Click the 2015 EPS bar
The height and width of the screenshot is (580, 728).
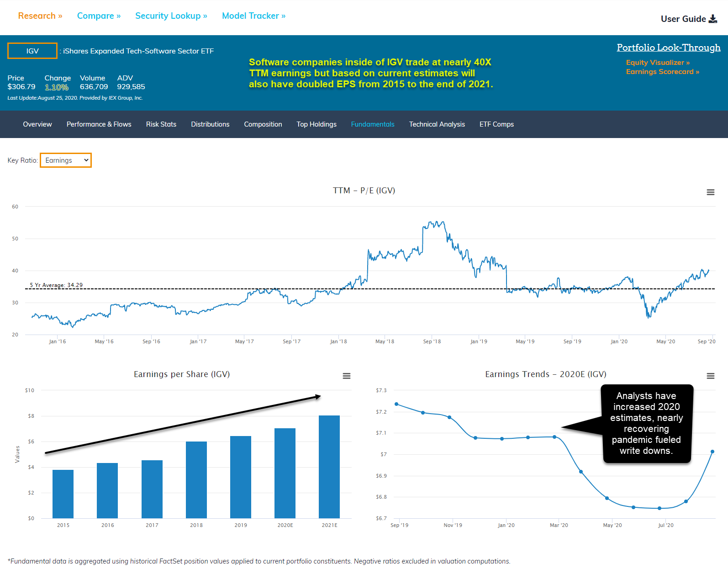point(63,494)
